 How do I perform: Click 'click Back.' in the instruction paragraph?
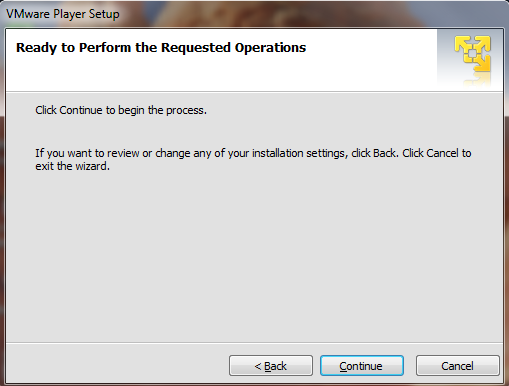[375, 153]
